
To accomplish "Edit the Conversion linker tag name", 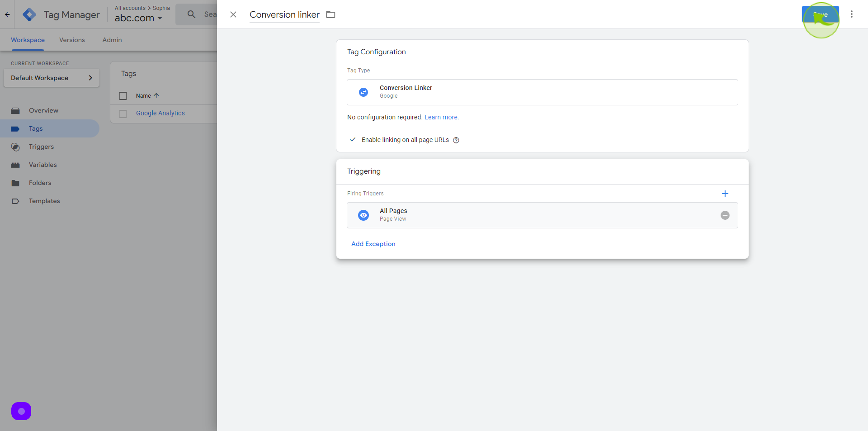I will coord(284,14).
